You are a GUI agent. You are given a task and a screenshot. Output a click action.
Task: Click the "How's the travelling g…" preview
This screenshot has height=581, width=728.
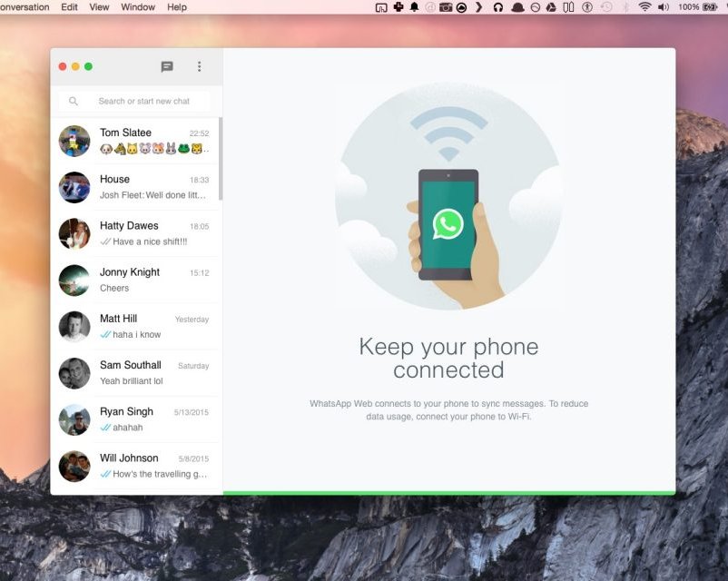[160, 474]
